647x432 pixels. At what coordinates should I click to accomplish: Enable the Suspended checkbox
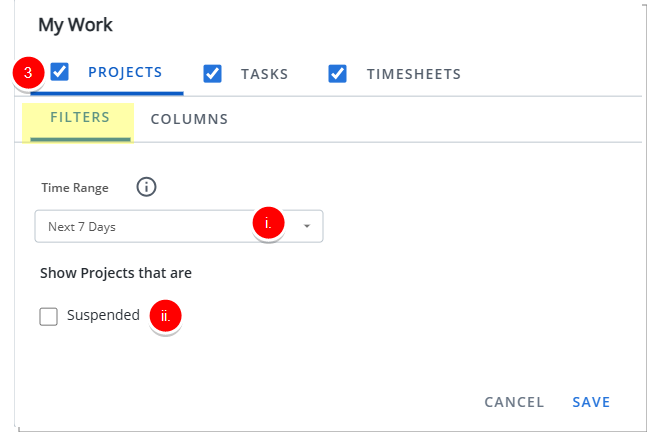[x=49, y=316]
